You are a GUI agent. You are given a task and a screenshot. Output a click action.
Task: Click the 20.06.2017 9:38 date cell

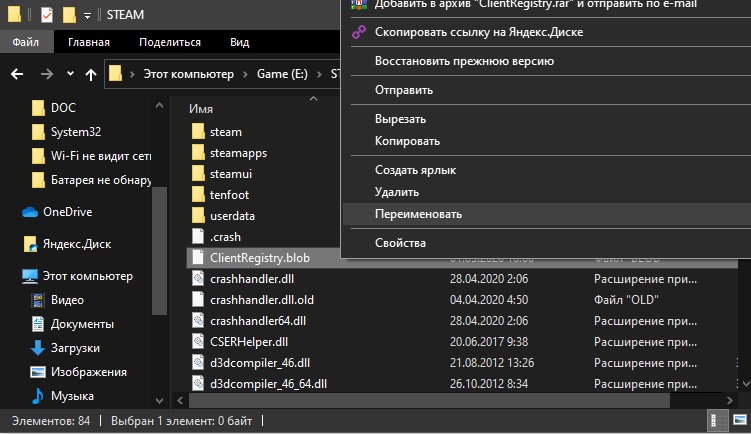[489, 342]
